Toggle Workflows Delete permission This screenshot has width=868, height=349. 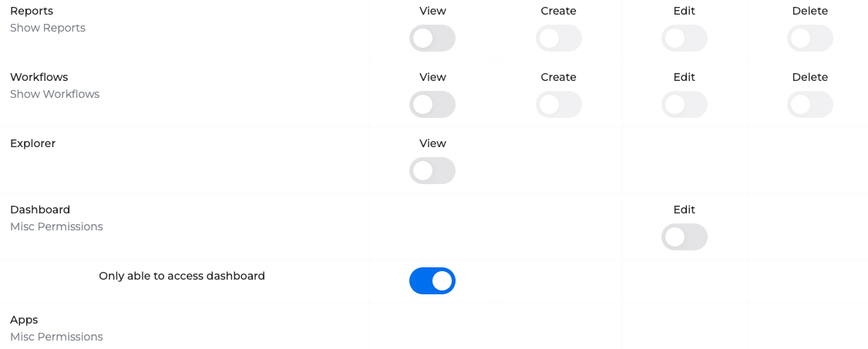click(x=810, y=105)
